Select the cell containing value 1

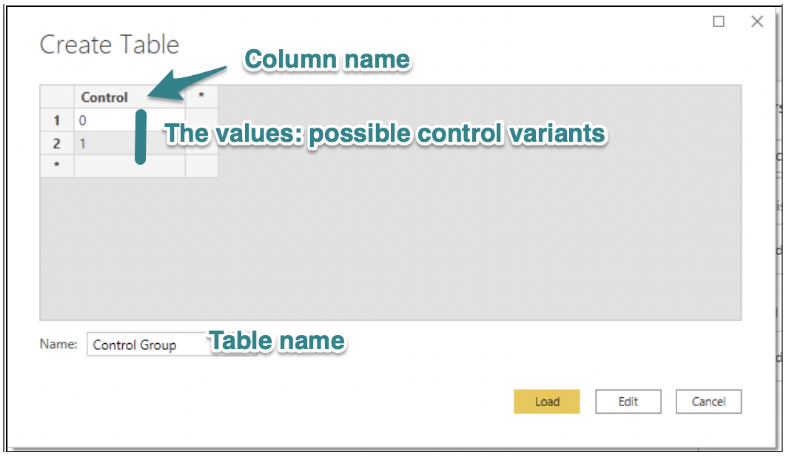coord(130,143)
